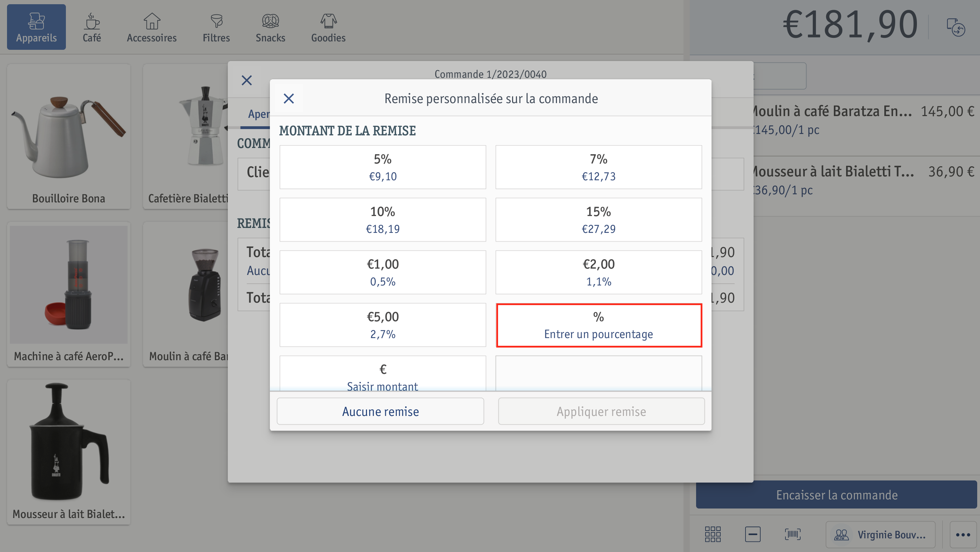Click the minus quantity icon
980x552 pixels.
click(x=753, y=534)
